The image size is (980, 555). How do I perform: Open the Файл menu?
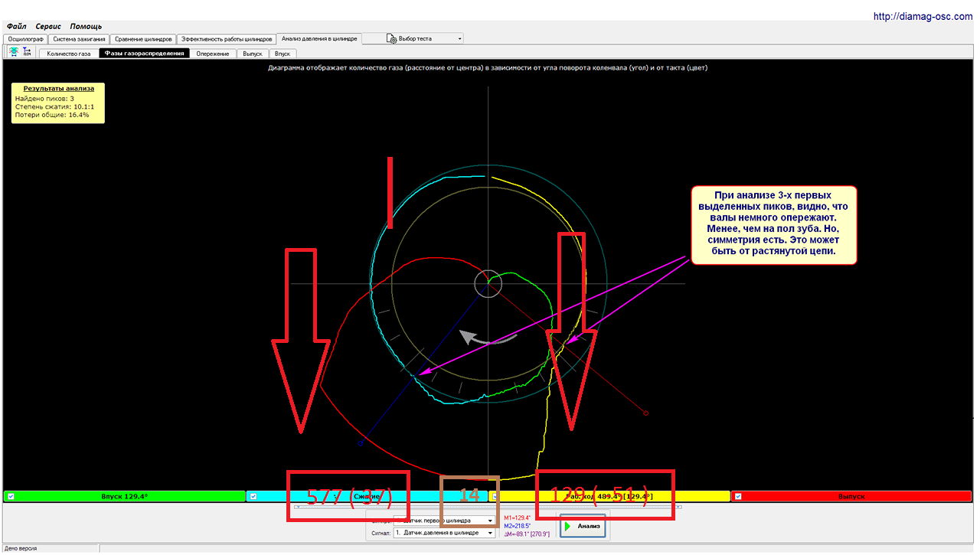[16, 27]
